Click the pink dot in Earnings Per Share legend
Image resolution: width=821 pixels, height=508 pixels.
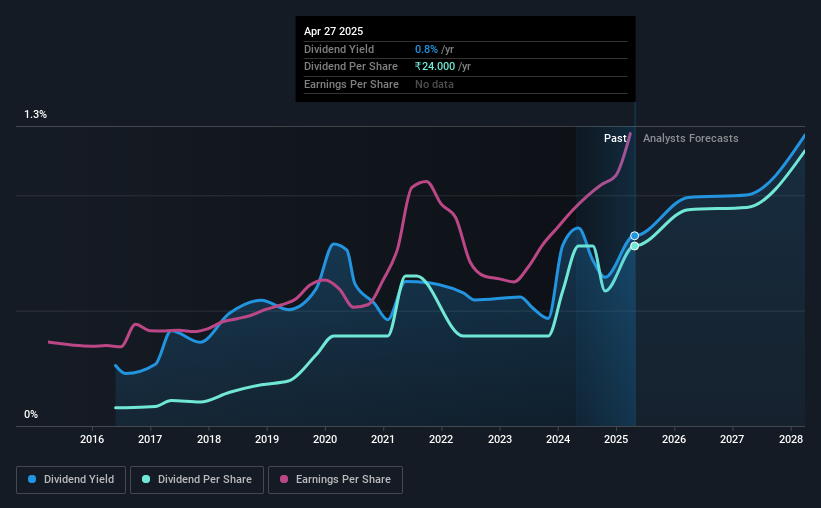[284, 479]
